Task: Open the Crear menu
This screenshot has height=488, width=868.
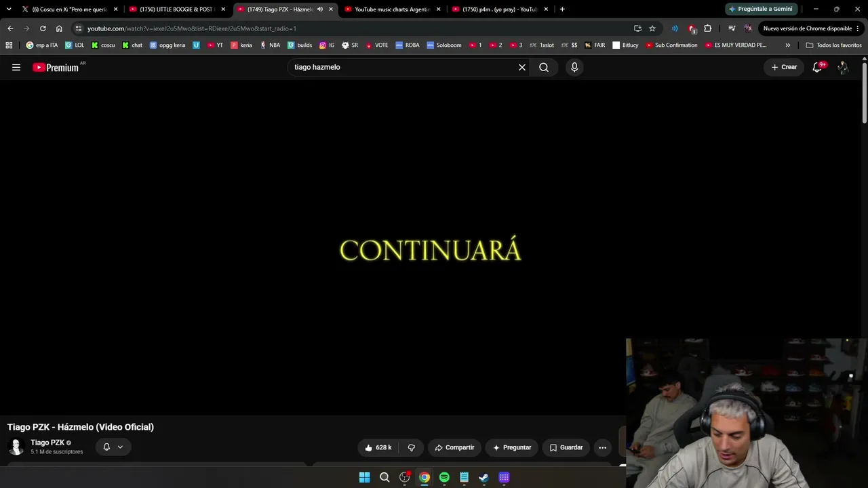Action: tap(784, 67)
